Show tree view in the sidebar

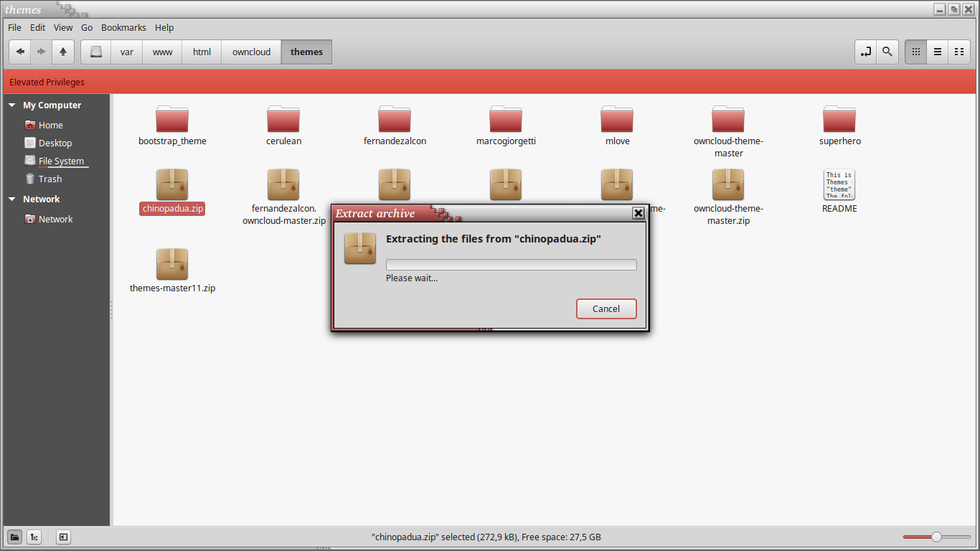click(x=34, y=537)
